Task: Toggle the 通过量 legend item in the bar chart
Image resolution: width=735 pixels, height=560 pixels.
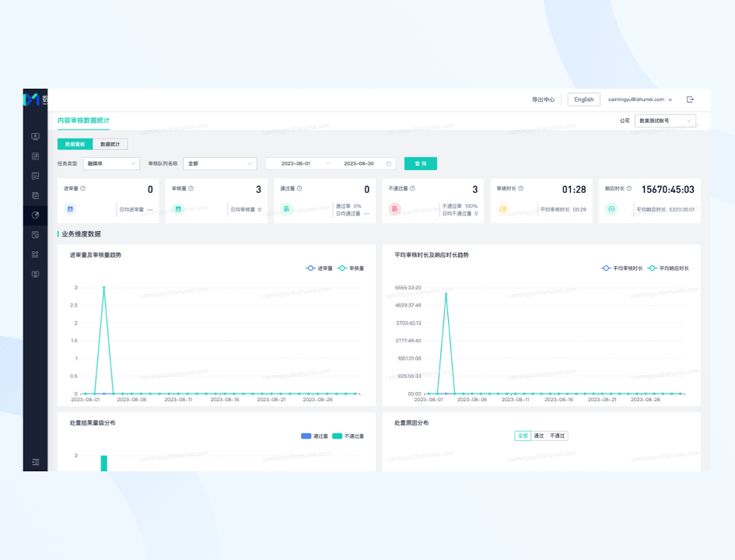Action: click(x=314, y=436)
